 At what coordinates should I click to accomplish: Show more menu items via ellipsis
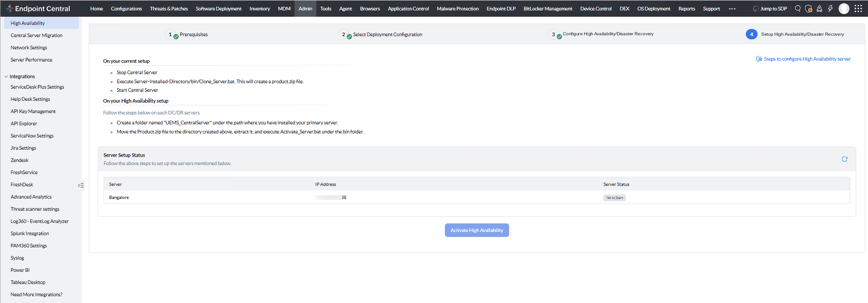coord(732,9)
